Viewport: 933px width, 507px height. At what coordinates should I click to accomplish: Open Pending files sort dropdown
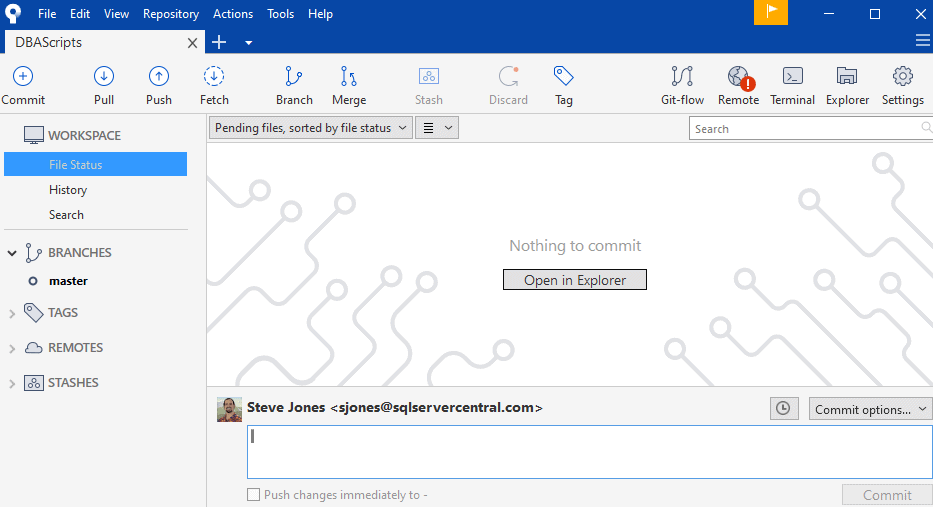[x=311, y=128]
